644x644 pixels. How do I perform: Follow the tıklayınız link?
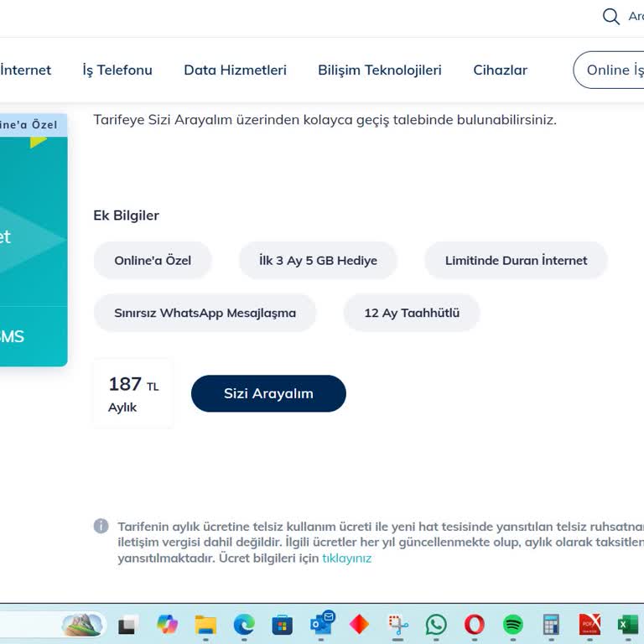pyautogui.click(x=346, y=558)
